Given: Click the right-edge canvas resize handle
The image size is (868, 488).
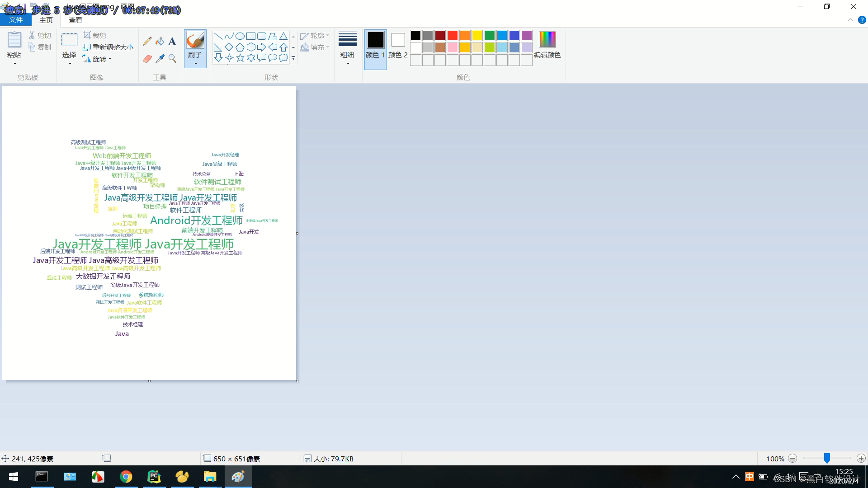Looking at the screenshot, I should (x=297, y=233).
